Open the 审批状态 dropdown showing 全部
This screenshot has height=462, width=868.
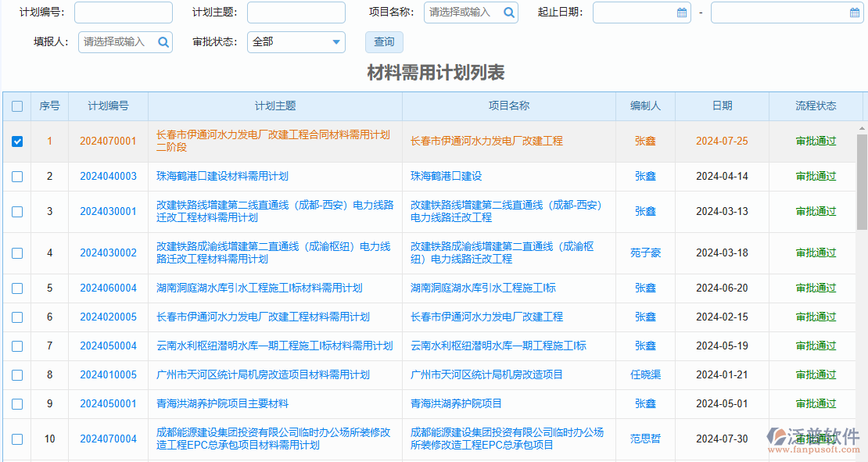click(296, 41)
